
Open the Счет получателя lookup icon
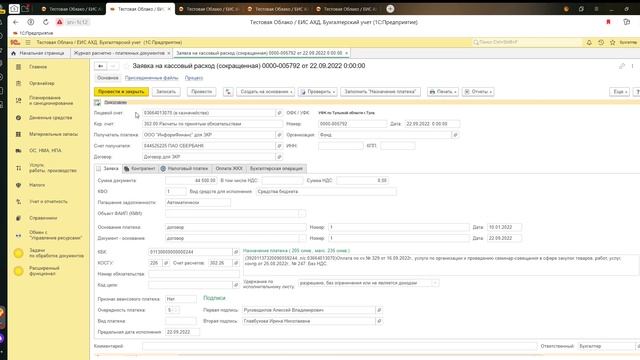279,146
